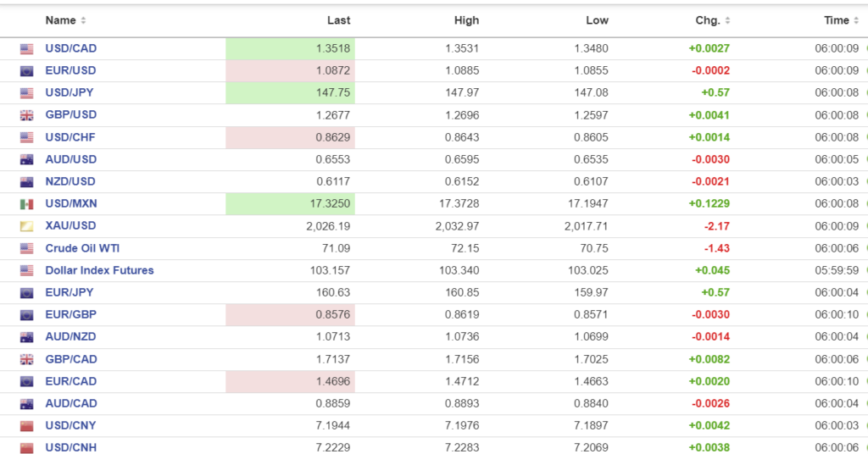The height and width of the screenshot is (454, 868).
Task: Sort the table by the Name arrows
Action: pyautogui.click(x=83, y=20)
